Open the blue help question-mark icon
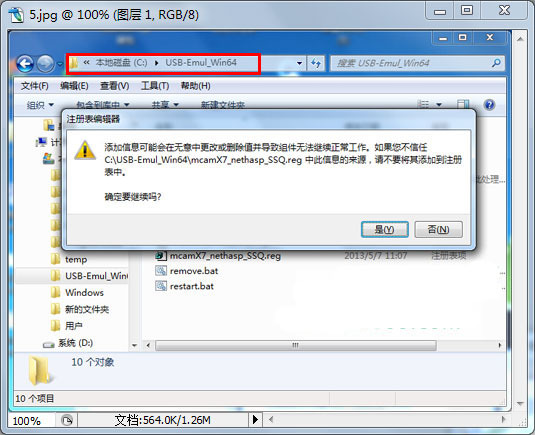This screenshot has width=535, height=435. pyautogui.click(x=489, y=104)
